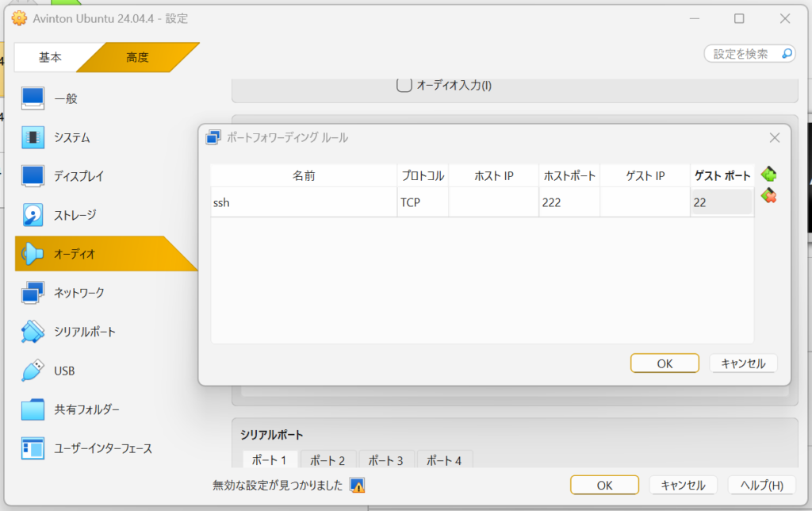Select the TCP protocol cell
The height and width of the screenshot is (511, 812).
click(x=423, y=202)
